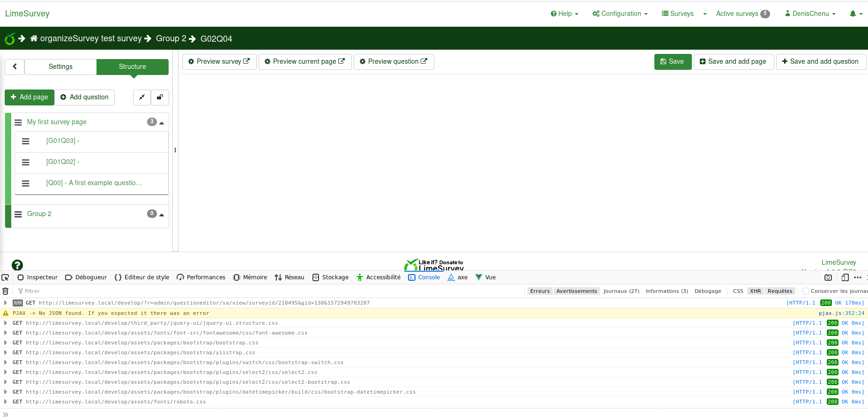Click the black help question mark icon
This screenshot has width=868, height=418.
point(17,265)
